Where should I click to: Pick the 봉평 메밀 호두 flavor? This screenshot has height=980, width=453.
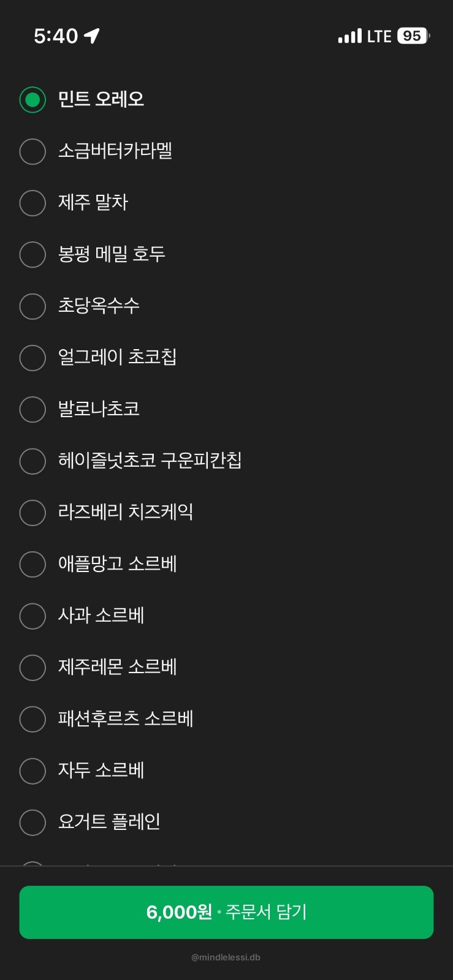pyautogui.click(x=32, y=254)
